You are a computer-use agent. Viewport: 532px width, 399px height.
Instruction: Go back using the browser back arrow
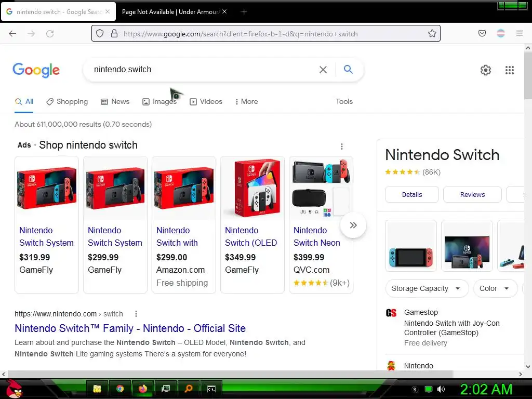[12, 33]
